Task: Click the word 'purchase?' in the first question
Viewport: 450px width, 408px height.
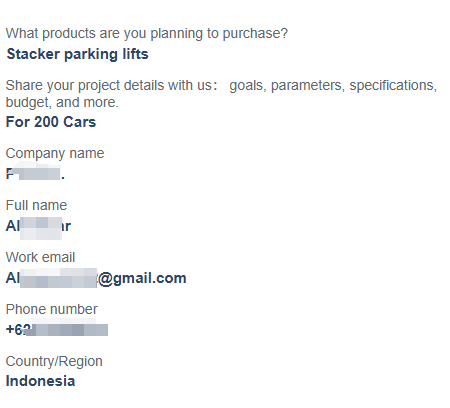Action: coord(255,34)
